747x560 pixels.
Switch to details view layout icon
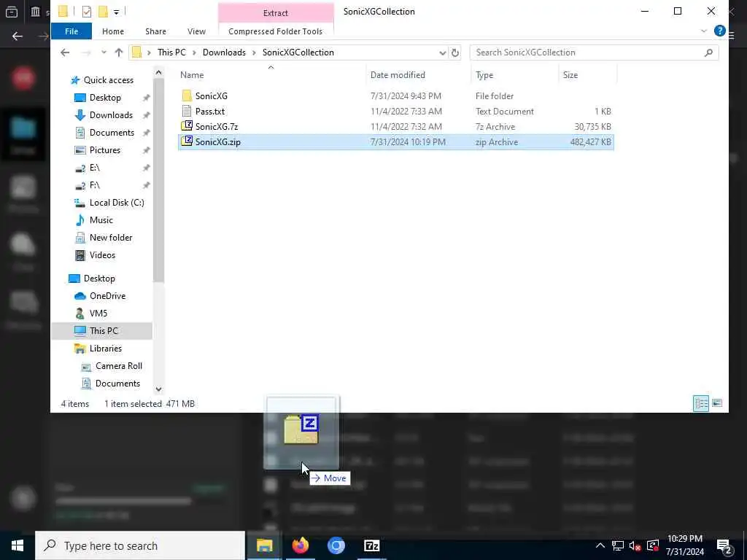coord(701,403)
